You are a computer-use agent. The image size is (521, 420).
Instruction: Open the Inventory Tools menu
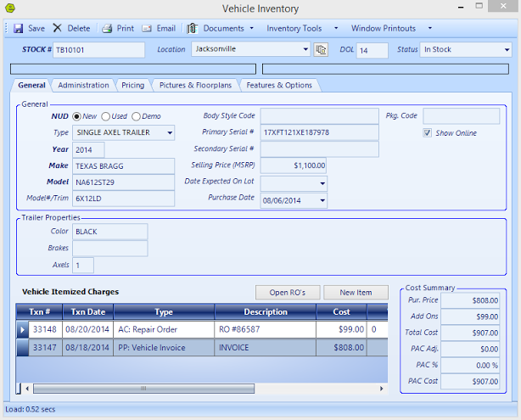pos(295,28)
